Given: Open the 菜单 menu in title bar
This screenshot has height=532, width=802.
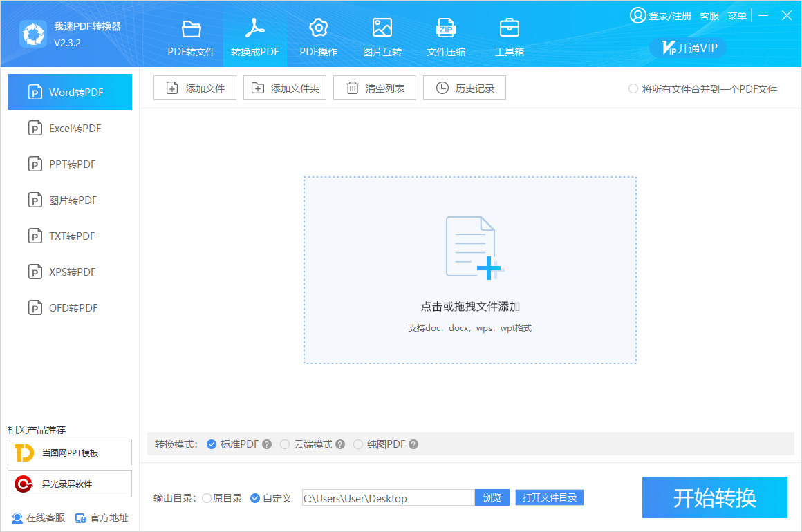Looking at the screenshot, I should point(737,16).
